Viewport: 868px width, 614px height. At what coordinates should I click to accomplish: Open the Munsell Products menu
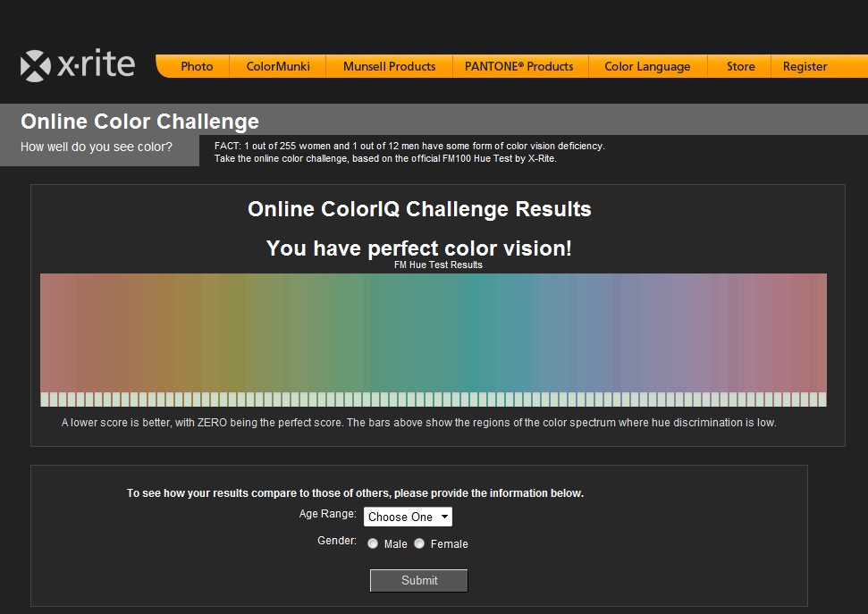coord(389,66)
